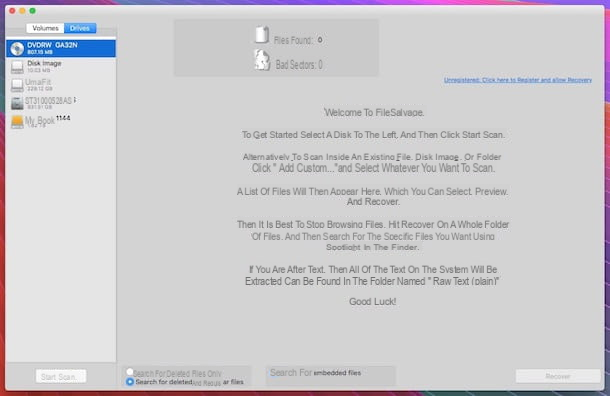Expand the ST31000528AS drive arrow

75,100
